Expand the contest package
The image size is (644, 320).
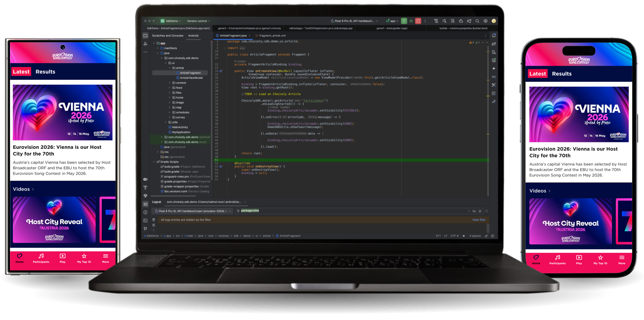coord(170,83)
